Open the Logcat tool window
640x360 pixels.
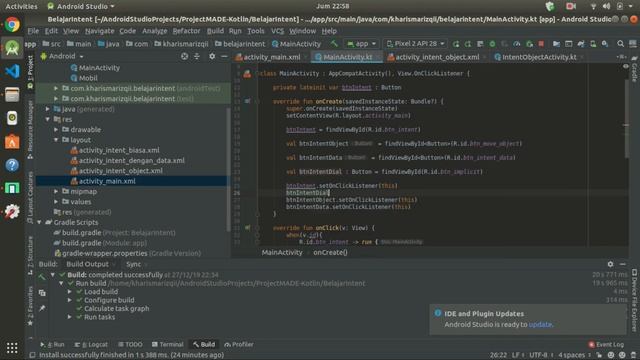91,344
